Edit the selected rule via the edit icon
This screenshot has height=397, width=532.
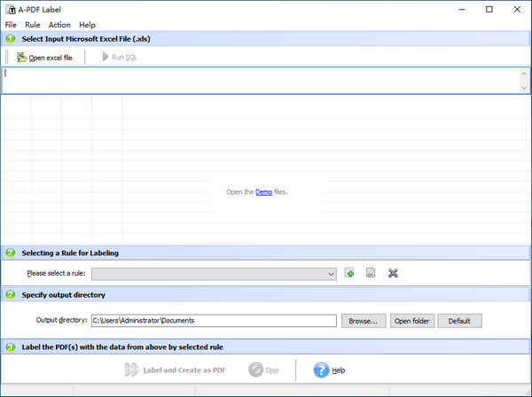[371, 273]
